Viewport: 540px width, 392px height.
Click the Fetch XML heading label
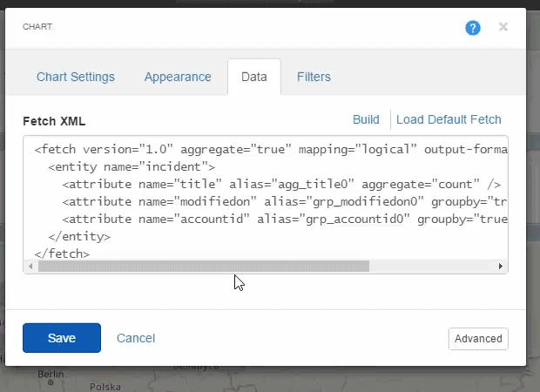pos(54,121)
